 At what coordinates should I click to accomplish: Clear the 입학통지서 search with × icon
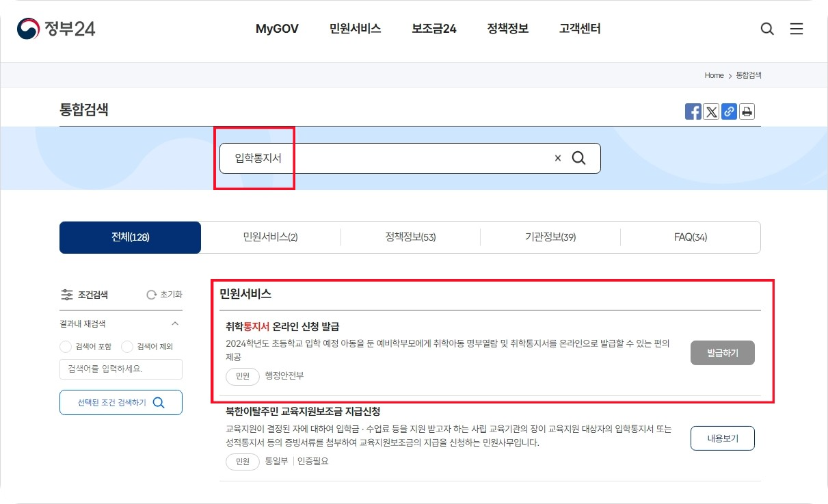pyautogui.click(x=557, y=158)
